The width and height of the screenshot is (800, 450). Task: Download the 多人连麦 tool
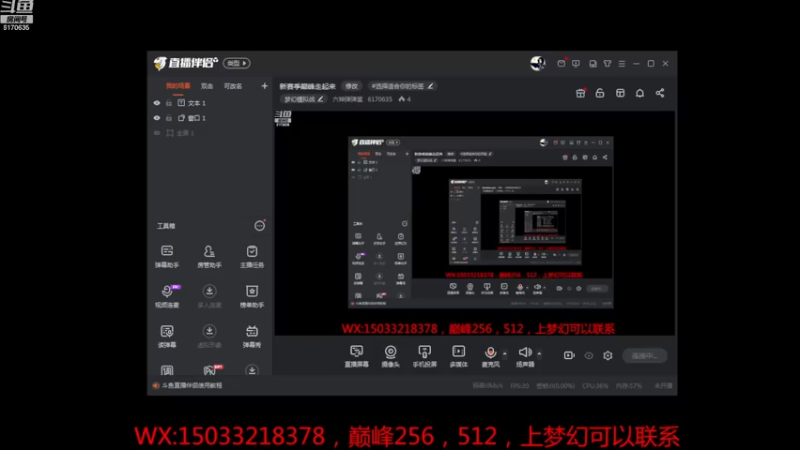pyautogui.click(x=209, y=296)
